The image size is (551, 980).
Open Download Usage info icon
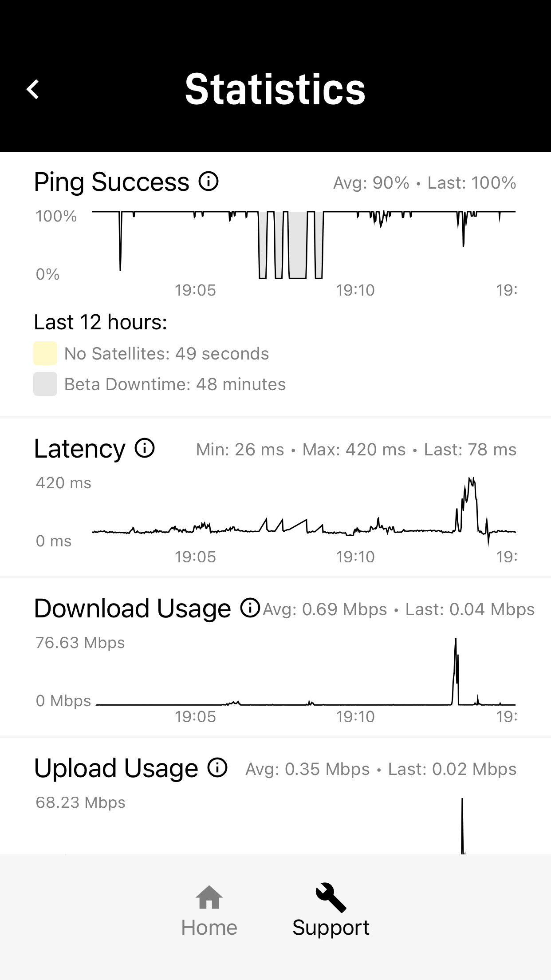click(x=250, y=608)
